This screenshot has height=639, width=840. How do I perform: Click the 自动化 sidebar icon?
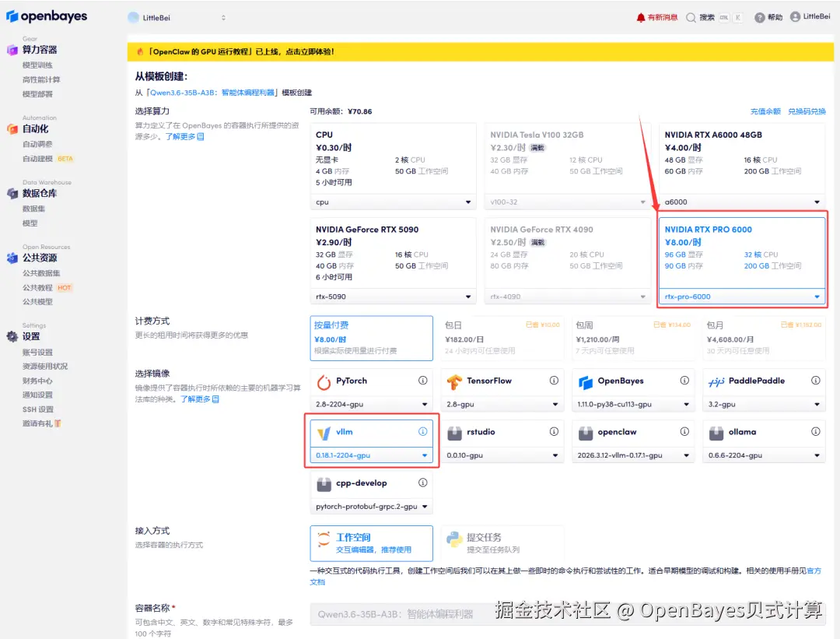pos(12,129)
